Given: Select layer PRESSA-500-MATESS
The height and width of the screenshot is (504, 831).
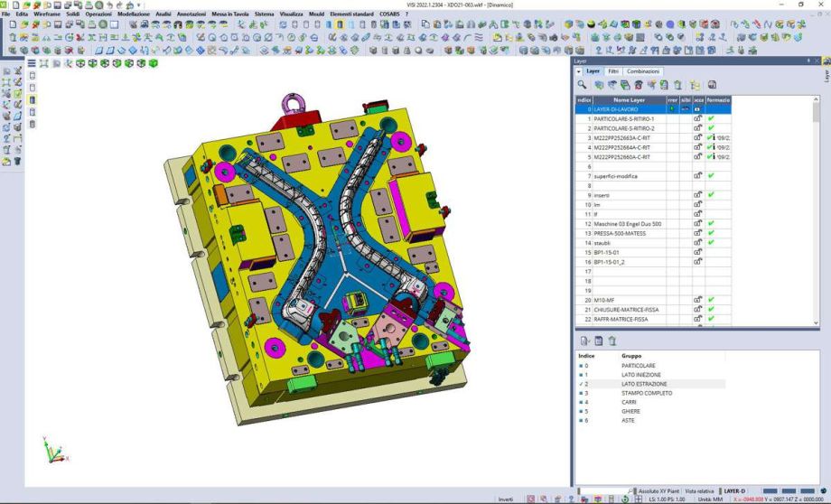Looking at the screenshot, I should [x=620, y=233].
